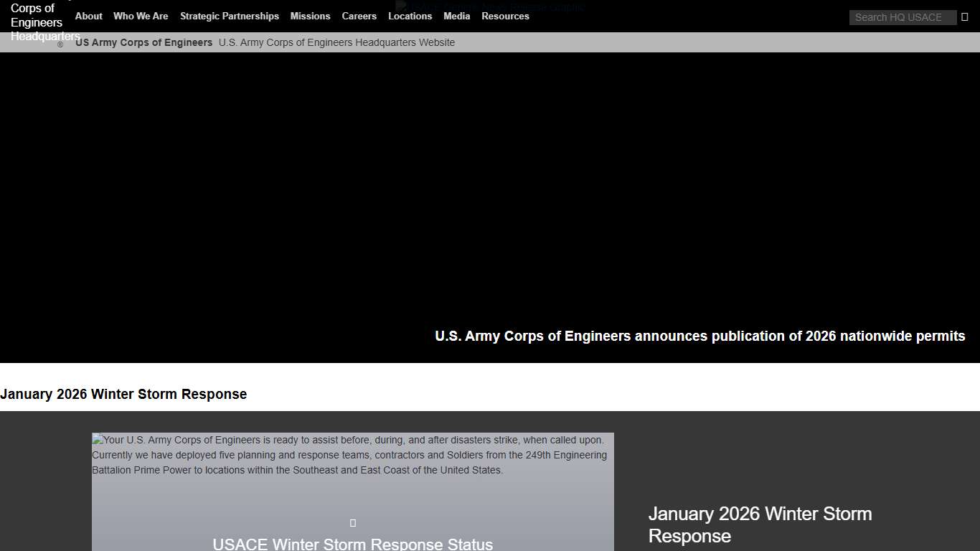This screenshot has height=551, width=980.
Task: Open the Missions menu
Action: tap(310, 16)
